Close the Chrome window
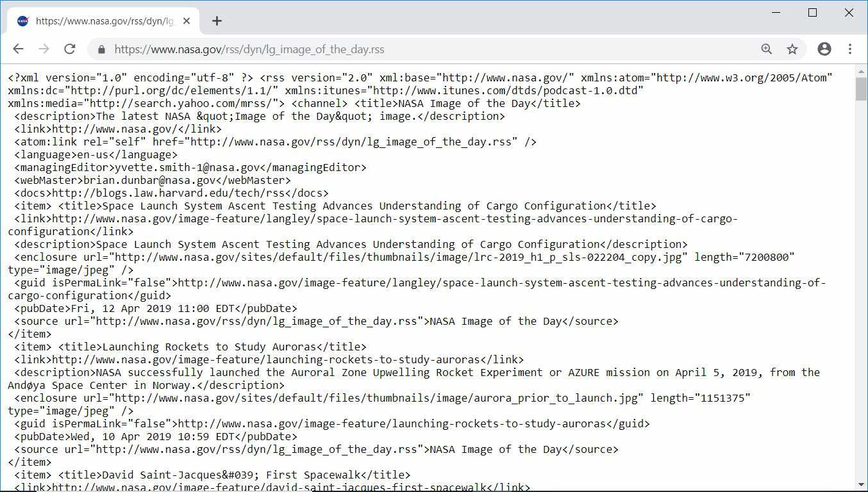This screenshot has height=492, width=868. [849, 13]
